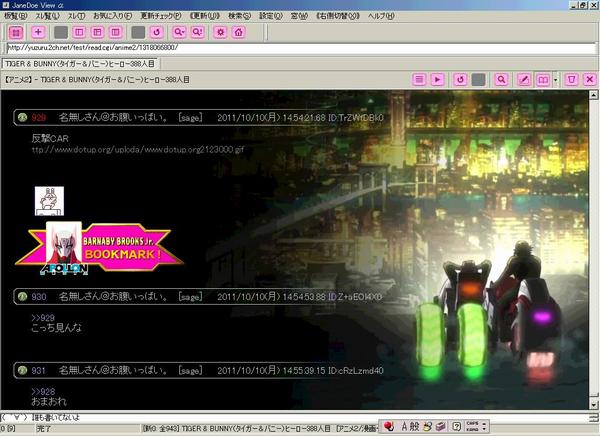Open the 《更新(U)》 menu

205,16
